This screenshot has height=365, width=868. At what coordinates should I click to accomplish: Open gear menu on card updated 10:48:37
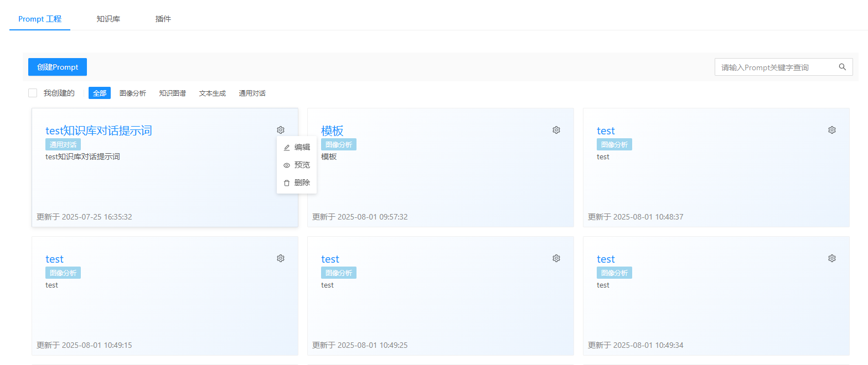[x=831, y=130]
